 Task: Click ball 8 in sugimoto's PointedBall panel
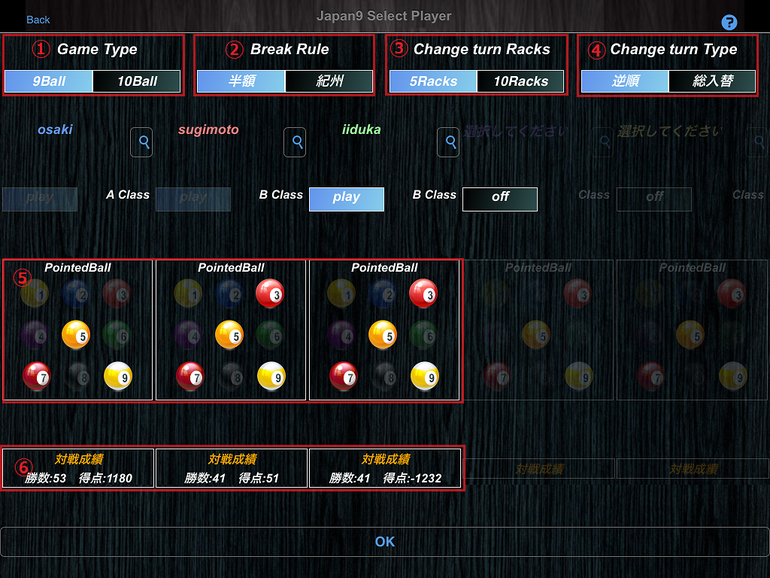tap(230, 376)
